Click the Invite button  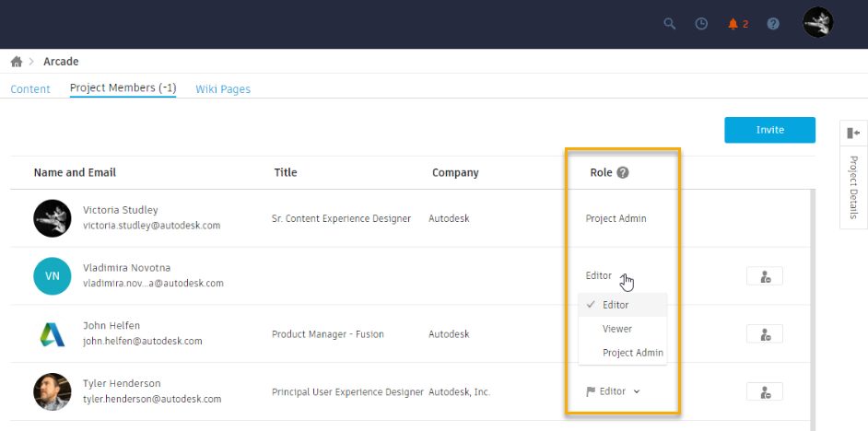tap(769, 130)
